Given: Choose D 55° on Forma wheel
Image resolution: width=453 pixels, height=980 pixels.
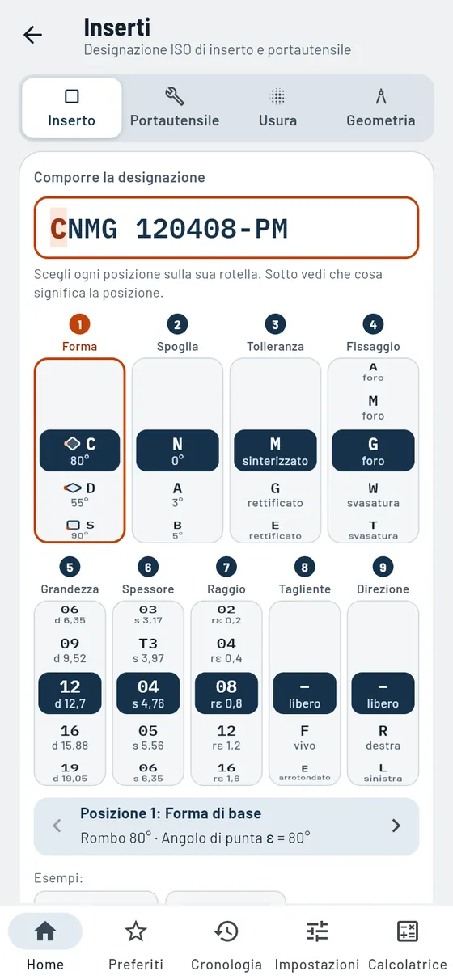Looking at the screenshot, I should 79,495.
